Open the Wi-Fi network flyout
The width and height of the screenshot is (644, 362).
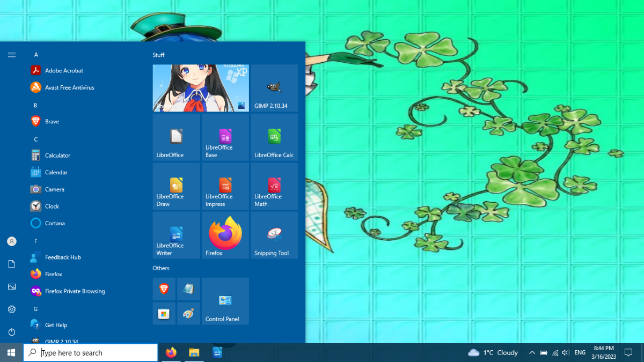coord(555,352)
